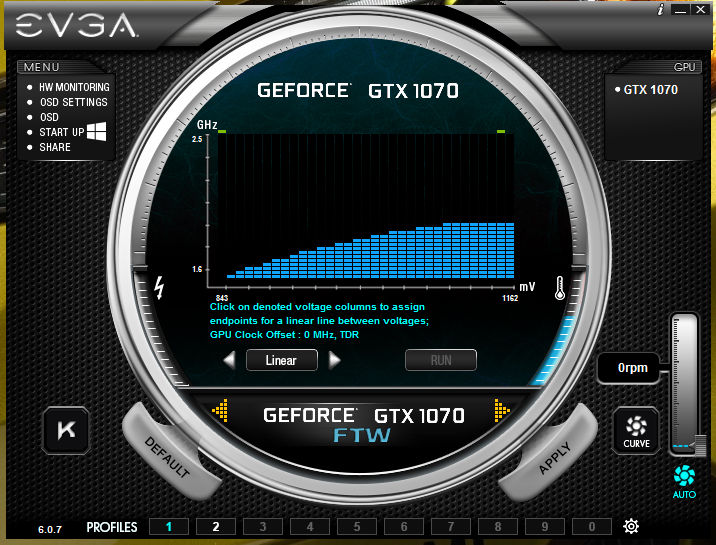
Task: Click the lightning bolt voltage icon
Action: click(159, 288)
